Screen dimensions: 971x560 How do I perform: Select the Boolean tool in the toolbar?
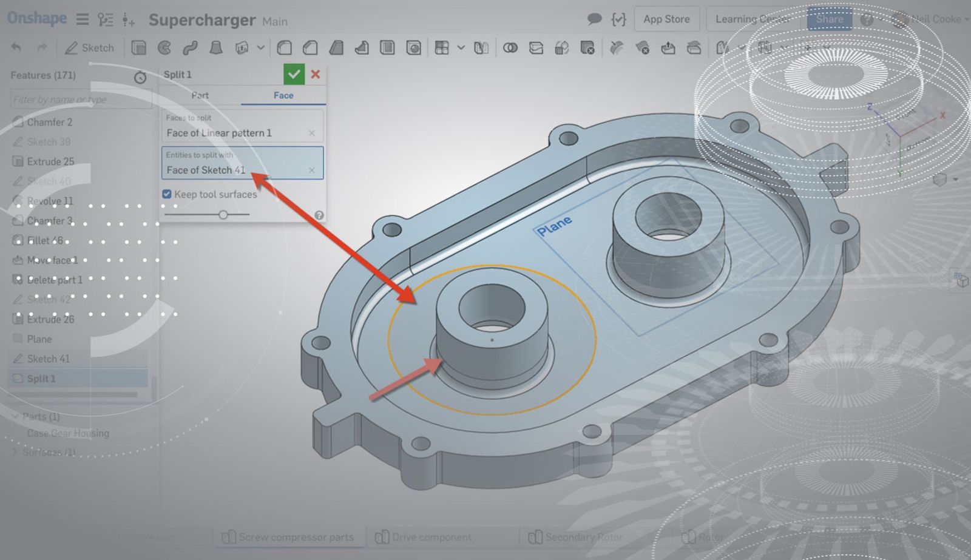coord(510,48)
